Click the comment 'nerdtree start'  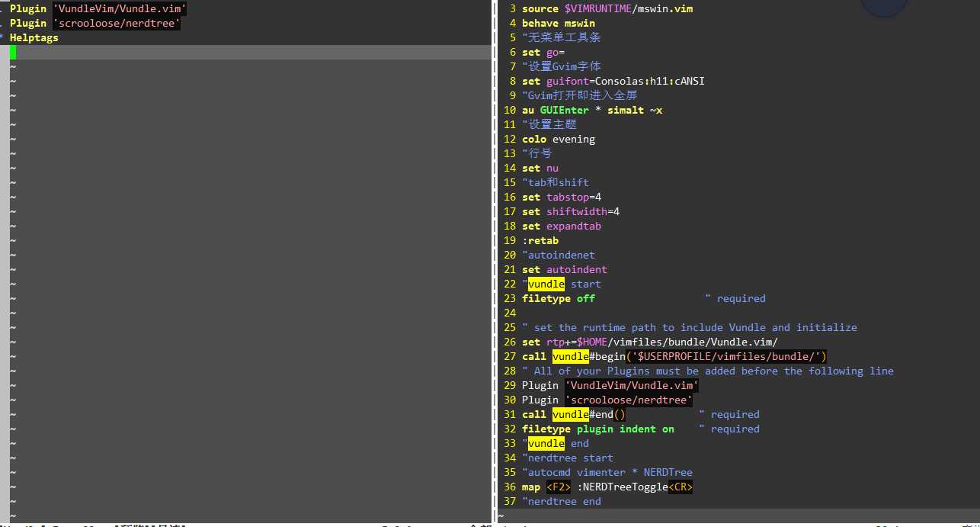pos(568,458)
